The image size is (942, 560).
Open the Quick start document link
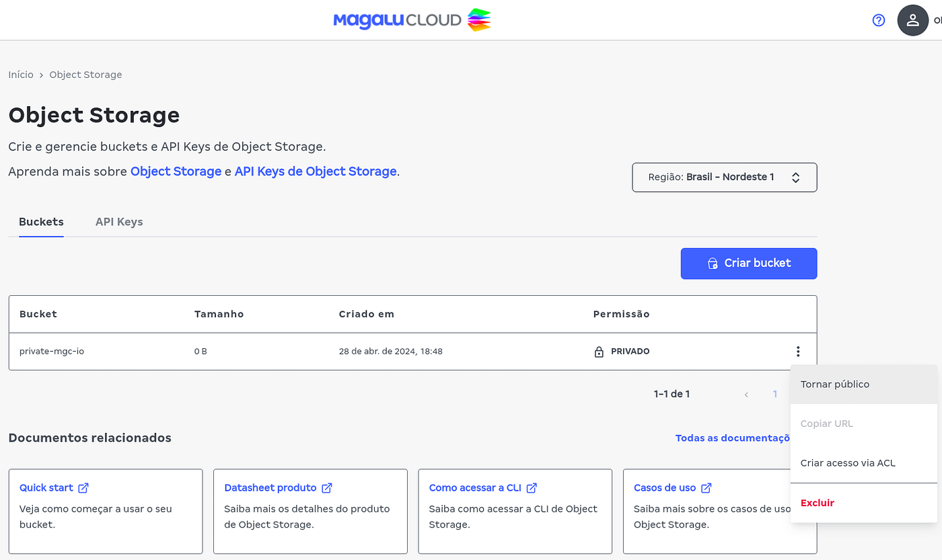point(46,488)
